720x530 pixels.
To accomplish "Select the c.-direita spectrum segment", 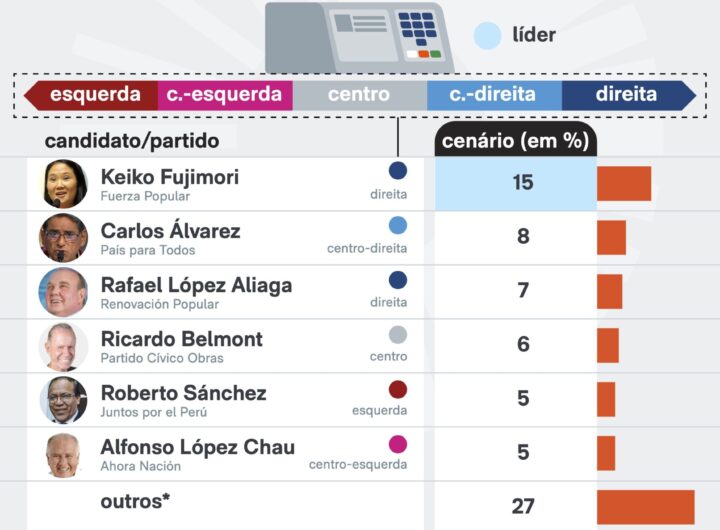I will point(493,95).
